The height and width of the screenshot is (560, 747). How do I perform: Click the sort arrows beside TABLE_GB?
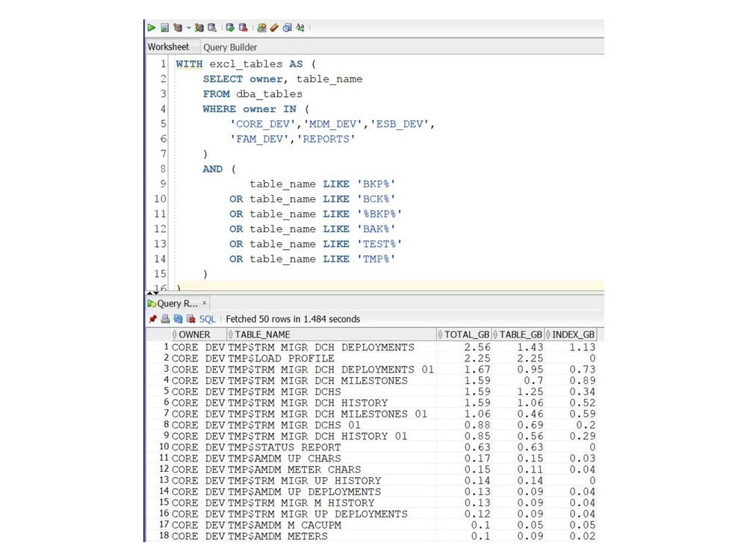coord(495,335)
